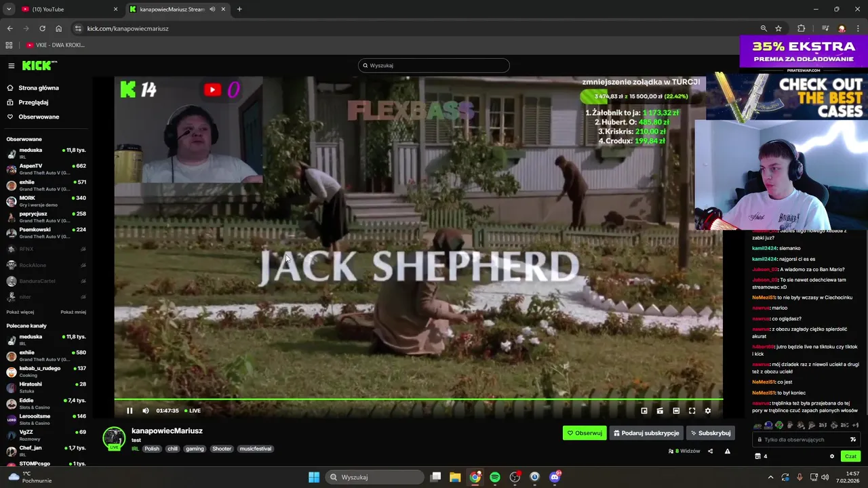The image size is (868, 488).
Task: Open the video player settings gear
Action: [708, 411]
